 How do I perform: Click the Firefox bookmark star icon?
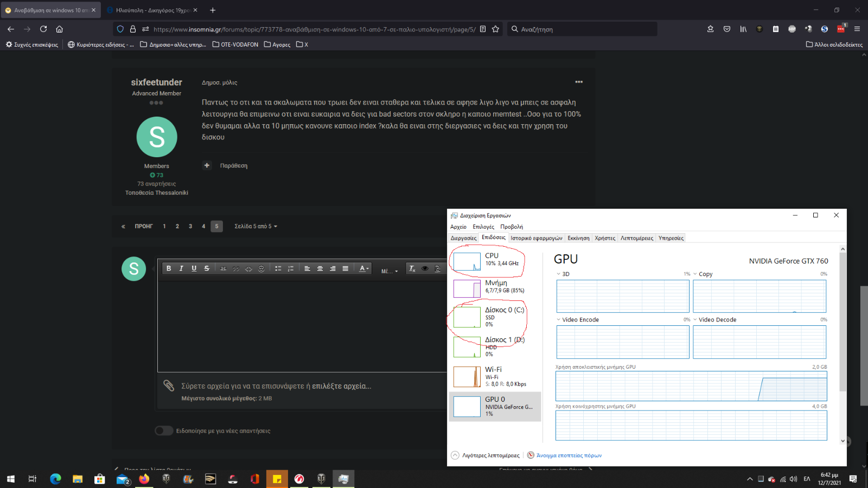(495, 29)
